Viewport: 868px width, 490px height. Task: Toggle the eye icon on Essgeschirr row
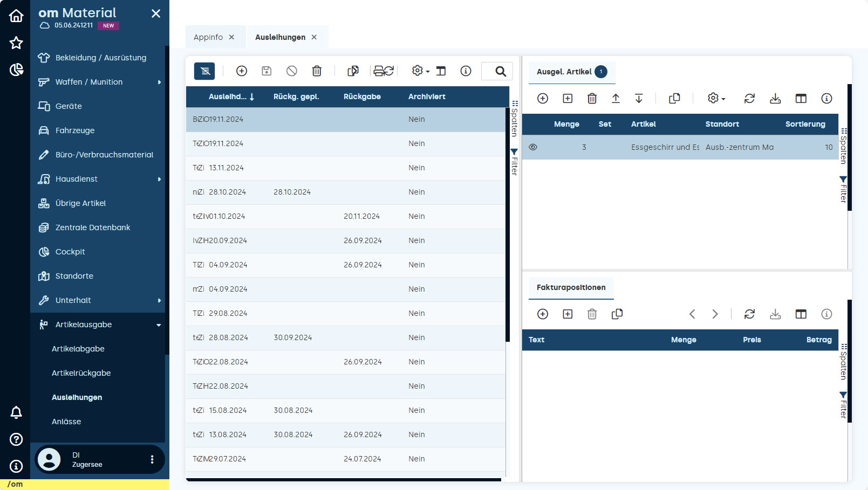pos(533,147)
